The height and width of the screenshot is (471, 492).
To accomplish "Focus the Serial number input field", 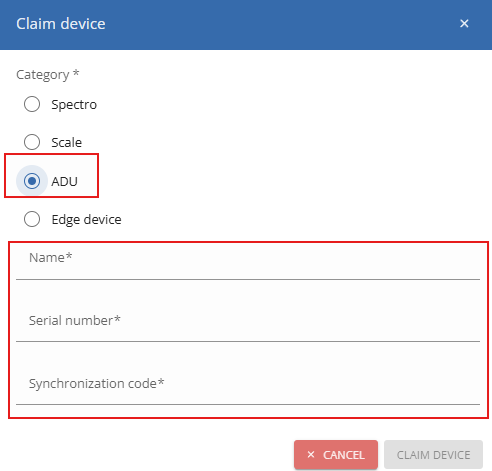I will click(248, 324).
